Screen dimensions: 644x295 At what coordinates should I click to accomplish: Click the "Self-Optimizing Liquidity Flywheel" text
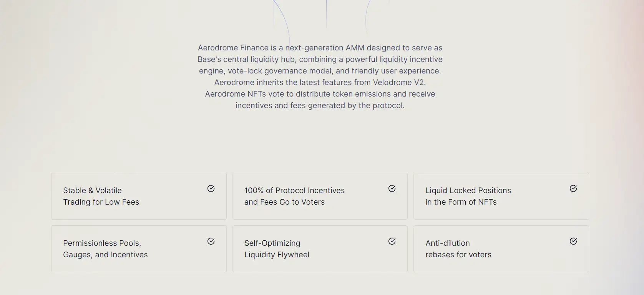coord(277,249)
